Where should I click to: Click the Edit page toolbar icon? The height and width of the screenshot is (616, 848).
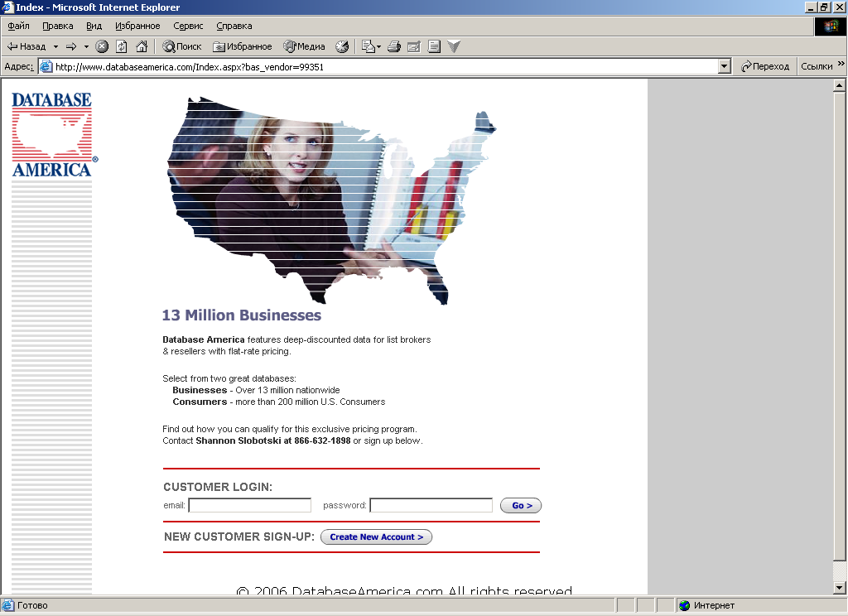click(x=414, y=46)
